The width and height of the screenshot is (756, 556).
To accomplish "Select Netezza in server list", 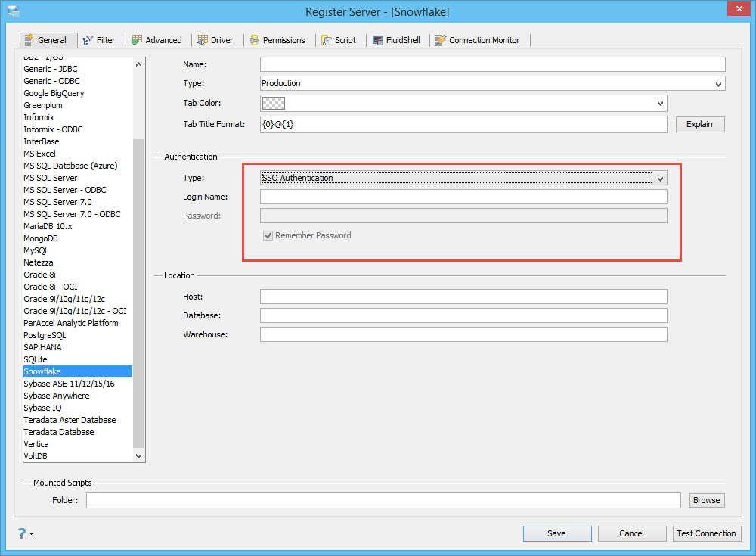I will coord(78,262).
